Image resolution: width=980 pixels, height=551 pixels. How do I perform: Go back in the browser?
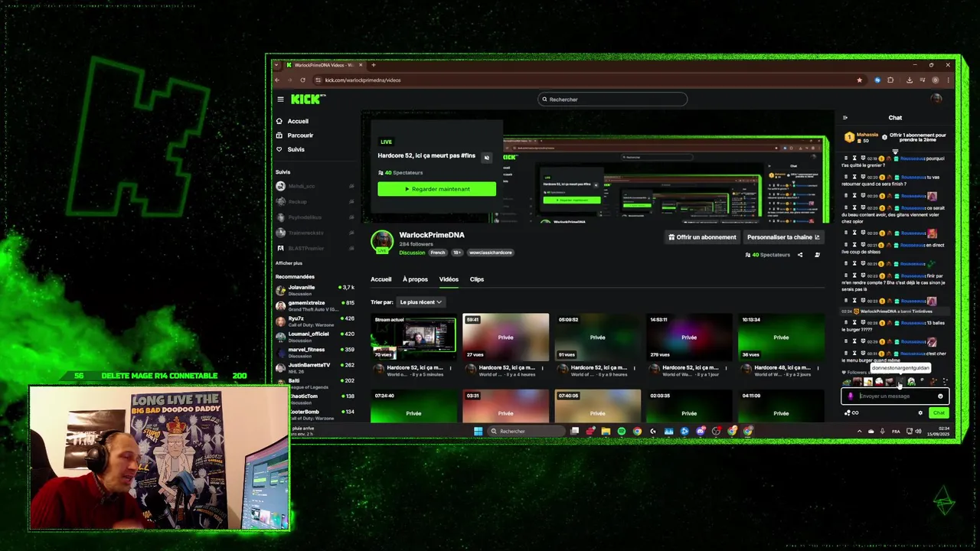pyautogui.click(x=277, y=80)
